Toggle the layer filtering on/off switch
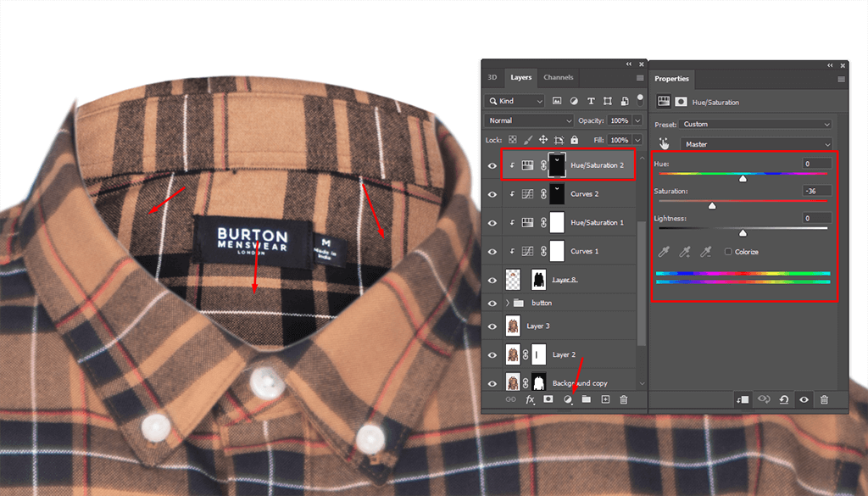The height and width of the screenshot is (496, 868). coord(640,100)
